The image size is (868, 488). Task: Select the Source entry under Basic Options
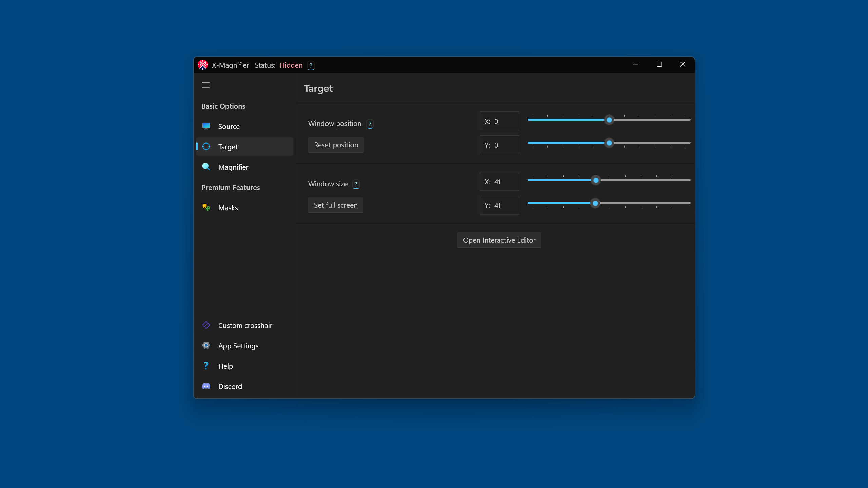(229, 126)
